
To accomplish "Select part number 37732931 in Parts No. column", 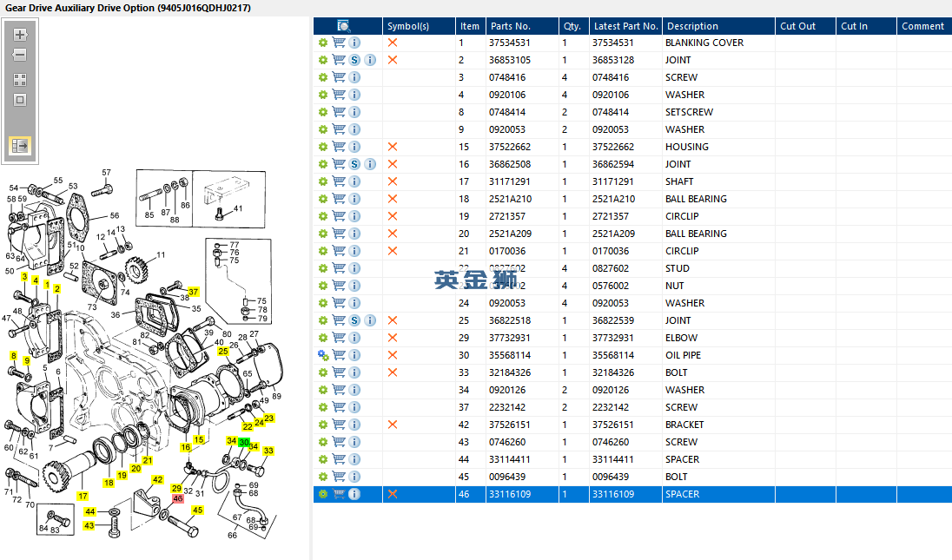I will (x=509, y=338).
